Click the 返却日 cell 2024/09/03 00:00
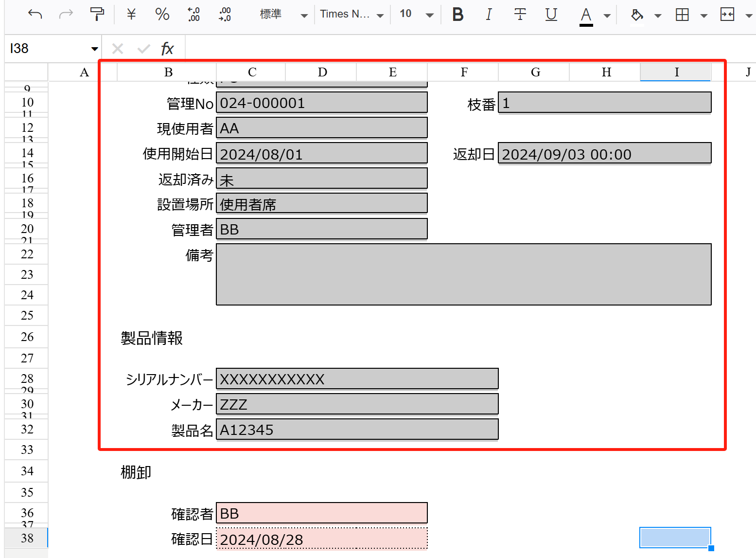The height and width of the screenshot is (558, 756). pyautogui.click(x=605, y=153)
